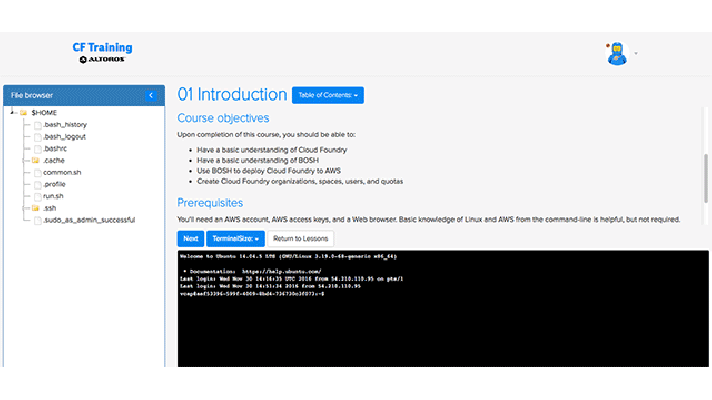Collapse the File browser panel with chevron
Image resolution: width=712 pixels, height=400 pixels.
(151, 95)
